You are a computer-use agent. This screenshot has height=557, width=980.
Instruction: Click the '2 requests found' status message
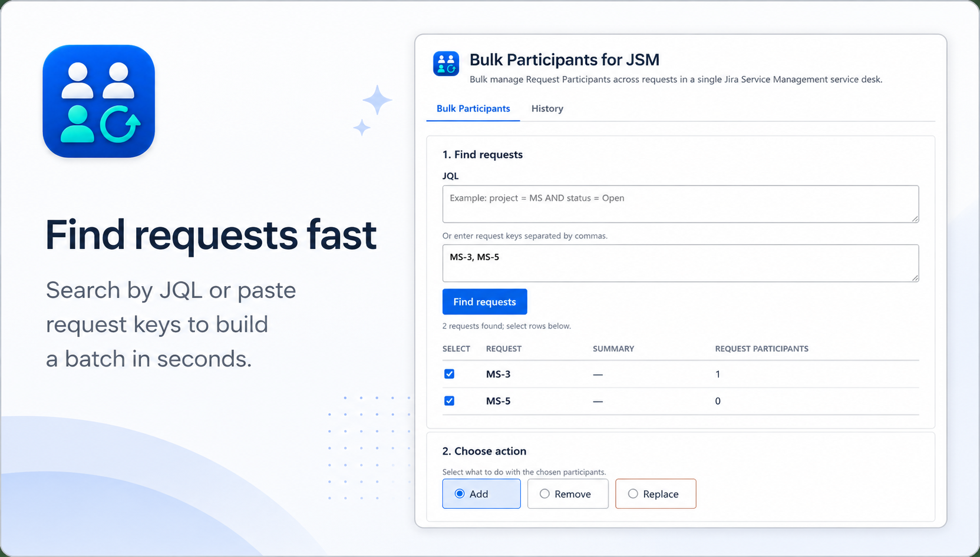click(506, 326)
